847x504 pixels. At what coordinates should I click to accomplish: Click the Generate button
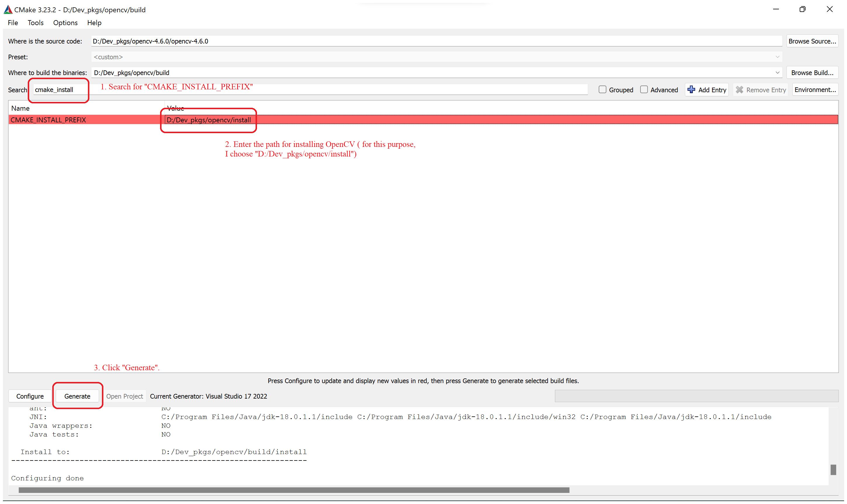click(78, 396)
